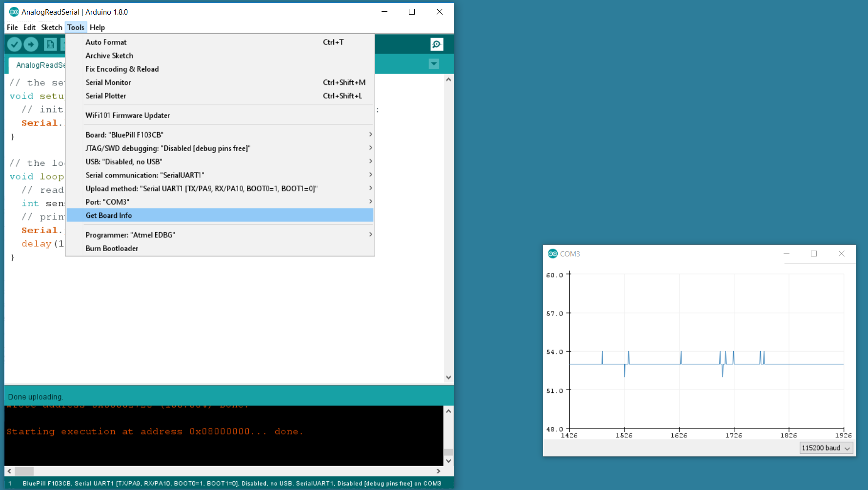Click the New sketch toolbar icon
The width and height of the screenshot is (868, 490).
(x=50, y=44)
